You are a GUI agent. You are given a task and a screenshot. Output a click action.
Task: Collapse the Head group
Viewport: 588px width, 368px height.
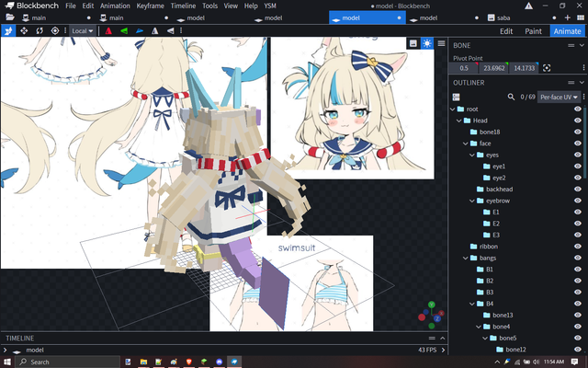[458, 121]
